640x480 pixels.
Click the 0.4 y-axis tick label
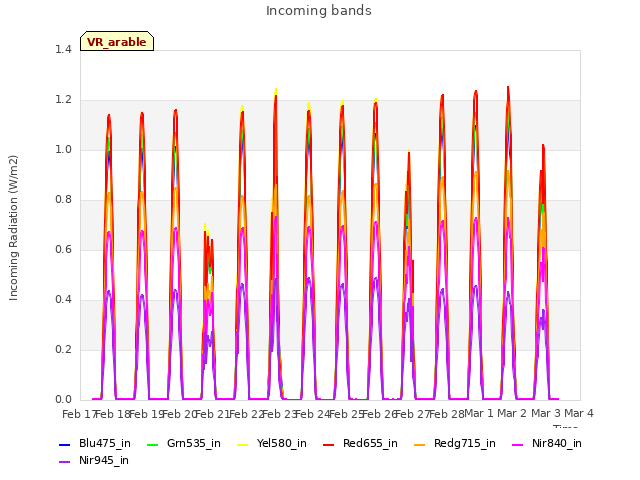coord(63,300)
